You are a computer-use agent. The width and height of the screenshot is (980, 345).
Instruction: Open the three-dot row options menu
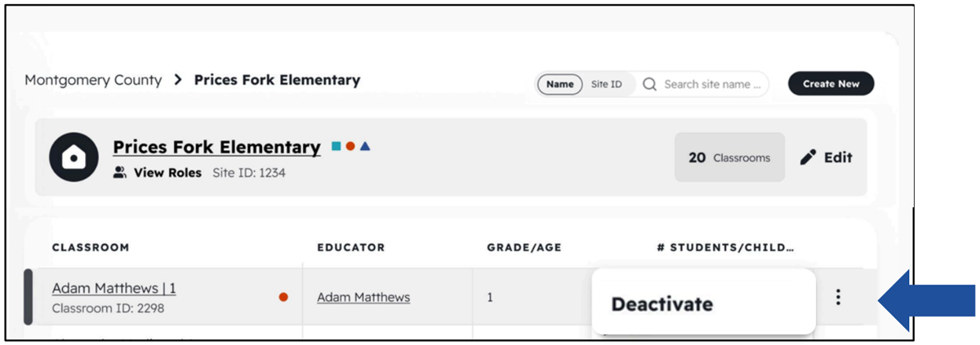click(x=838, y=298)
